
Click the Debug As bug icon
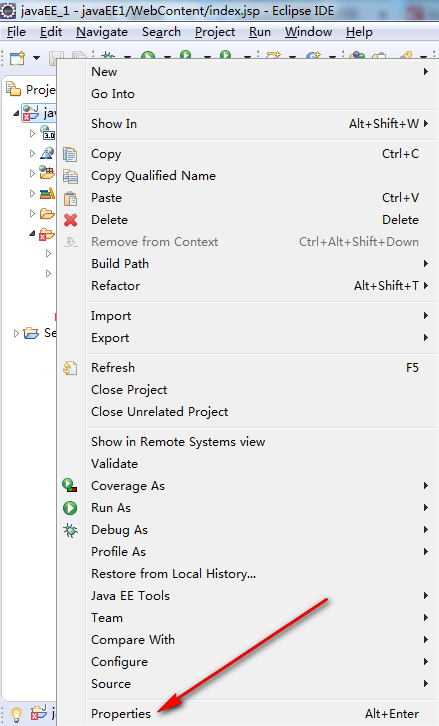pyautogui.click(x=70, y=530)
